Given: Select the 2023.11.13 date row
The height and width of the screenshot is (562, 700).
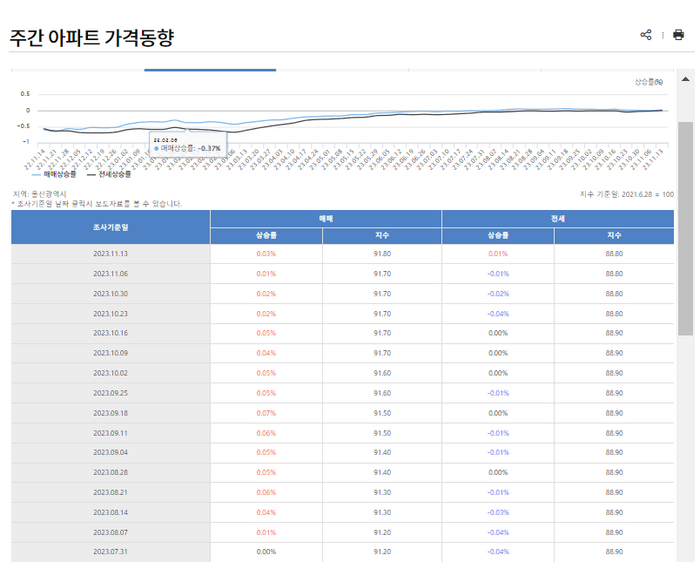Looking at the screenshot, I should coord(110,254).
